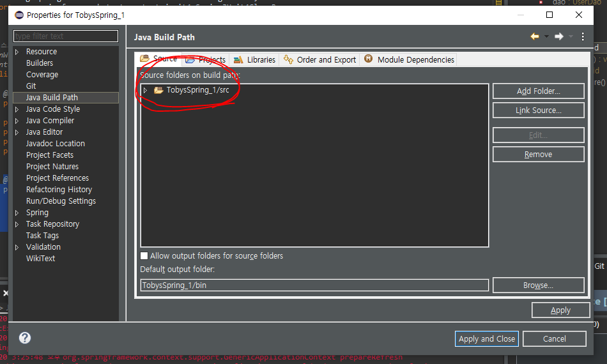The height and width of the screenshot is (364, 607).
Task: Click the Default output folder field
Action: point(314,285)
